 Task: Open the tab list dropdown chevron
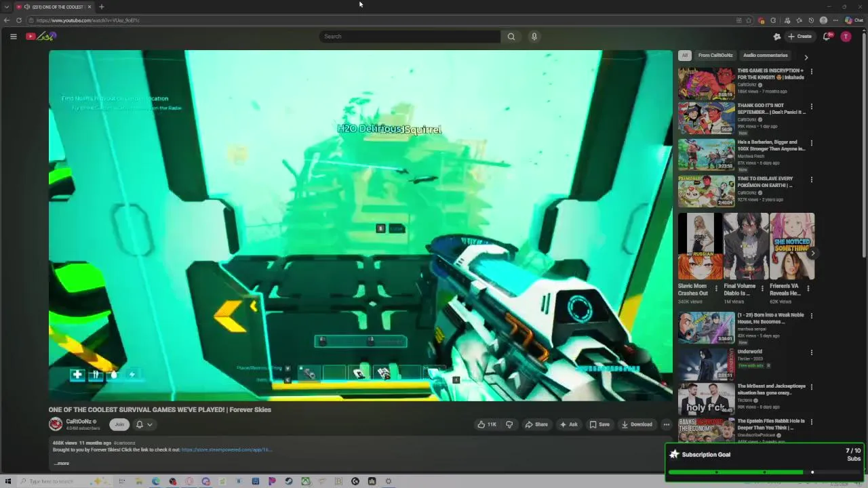tap(6, 7)
